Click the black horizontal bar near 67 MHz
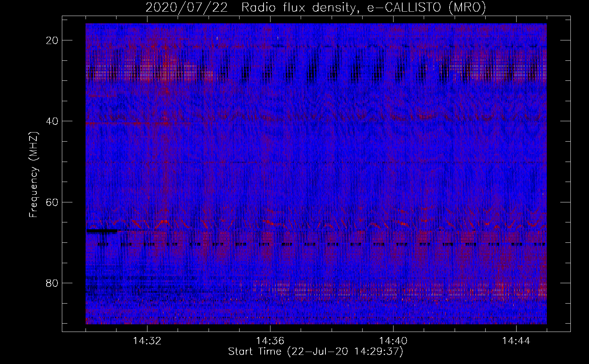The width and height of the screenshot is (589, 364). 102,231
